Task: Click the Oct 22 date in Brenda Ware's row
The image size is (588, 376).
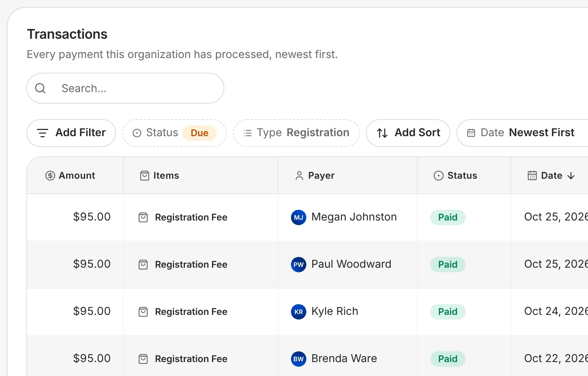Action: (x=556, y=359)
